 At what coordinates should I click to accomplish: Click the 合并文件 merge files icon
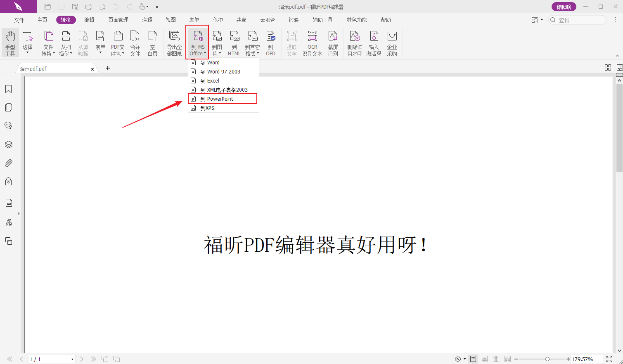tap(135, 43)
